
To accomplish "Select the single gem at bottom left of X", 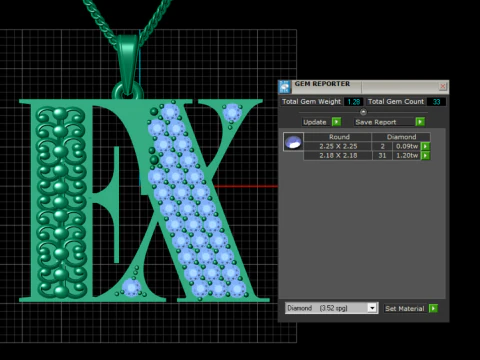I will tap(131, 287).
